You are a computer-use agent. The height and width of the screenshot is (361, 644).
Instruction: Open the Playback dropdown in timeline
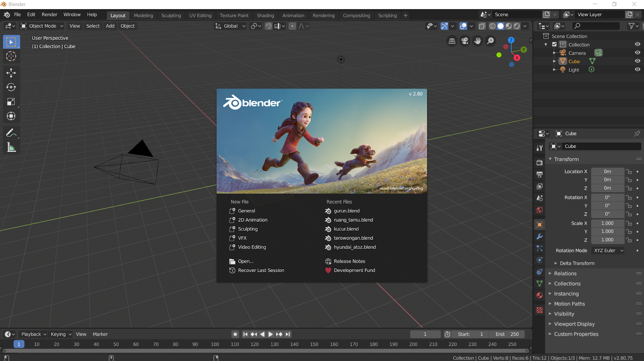coord(34,334)
